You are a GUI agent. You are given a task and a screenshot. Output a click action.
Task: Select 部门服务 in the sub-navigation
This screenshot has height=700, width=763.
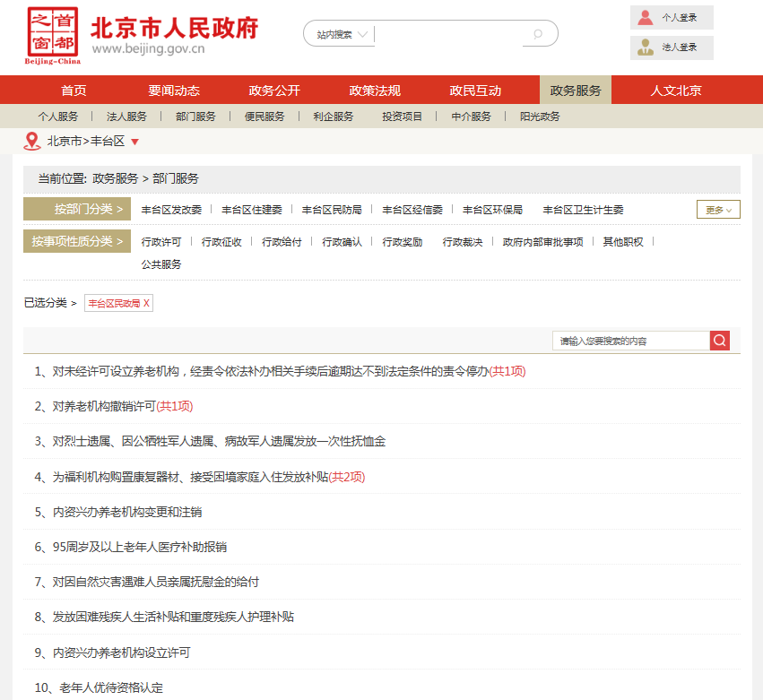coord(195,117)
